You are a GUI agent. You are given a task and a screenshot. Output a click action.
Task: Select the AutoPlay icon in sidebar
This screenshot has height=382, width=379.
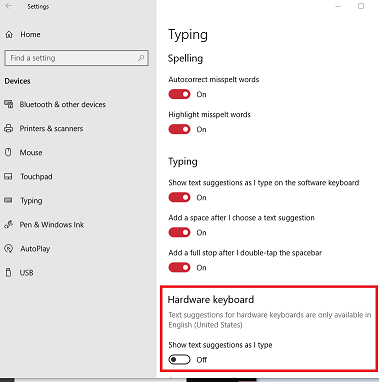point(9,249)
